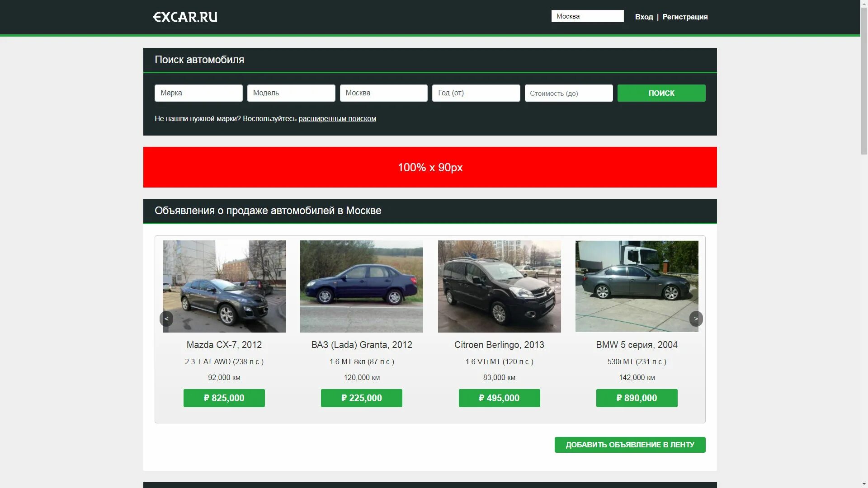Select the Модель field
Screen dimensions: 868x488
[x=291, y=93]
